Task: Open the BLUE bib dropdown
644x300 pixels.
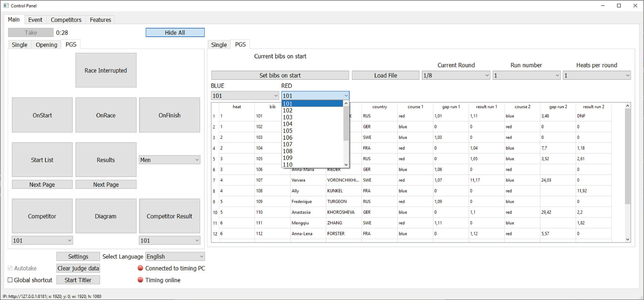Action: (x=245, y=96)
